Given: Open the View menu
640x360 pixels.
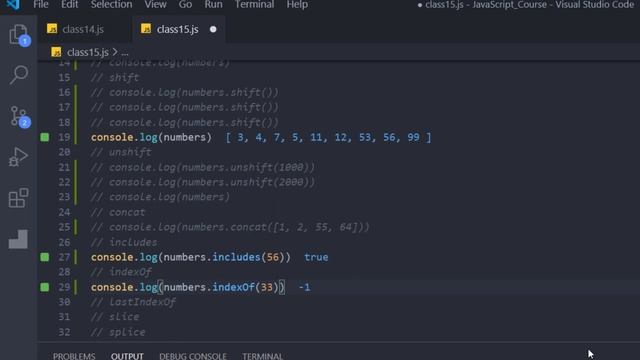Looking at the screenshot, I should (x=156, y=4).
